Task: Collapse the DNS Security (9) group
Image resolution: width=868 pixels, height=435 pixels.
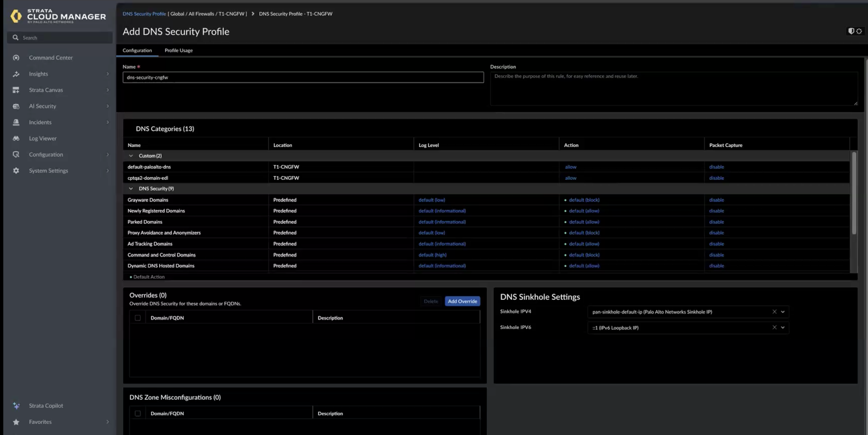Action: [131, 189]
